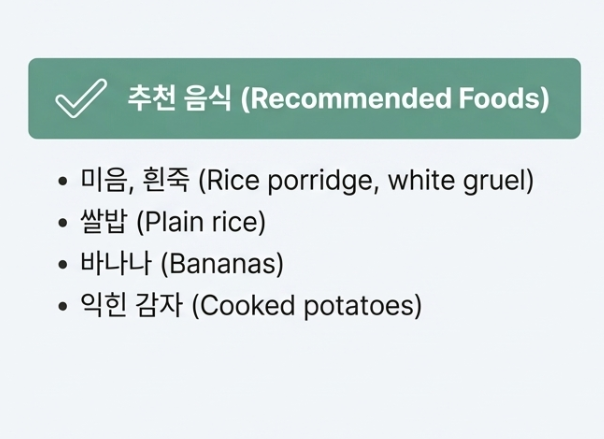Click the Korean word 미음

104,180
